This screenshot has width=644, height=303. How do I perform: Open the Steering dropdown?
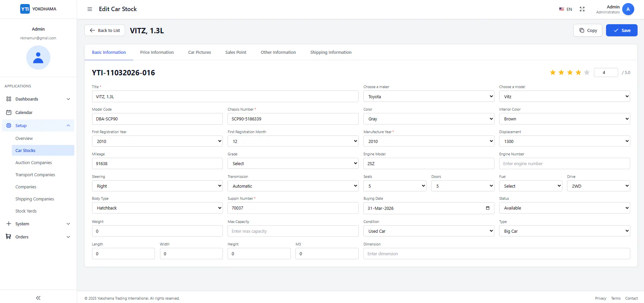point(157,186)
